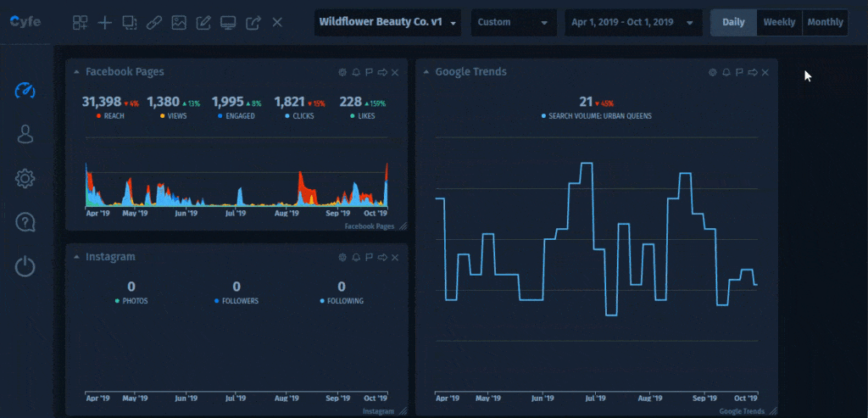This screenshot has width=868, height=418.
Task: Click the plus icon to create a dashboard
Action: [x=104, y=23]
